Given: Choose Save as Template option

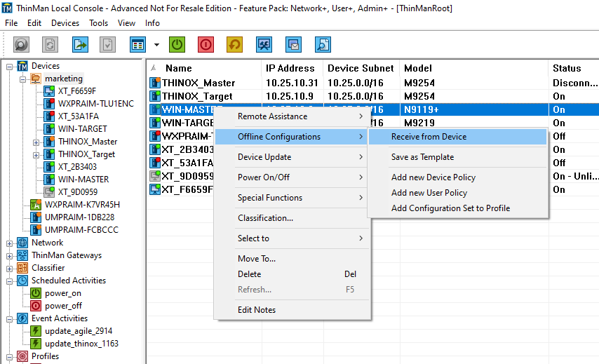Looking at the screenshot, I should pyautogui.click(x=457, y=157).
